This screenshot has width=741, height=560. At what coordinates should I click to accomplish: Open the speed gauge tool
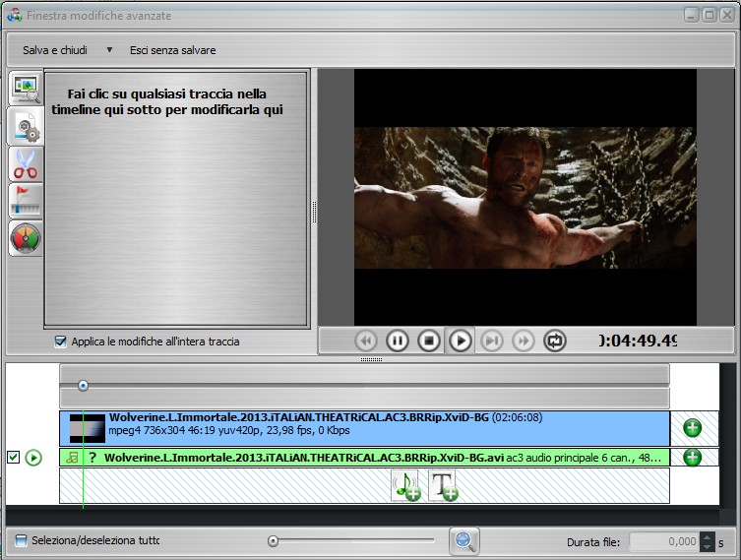[26, 238]
